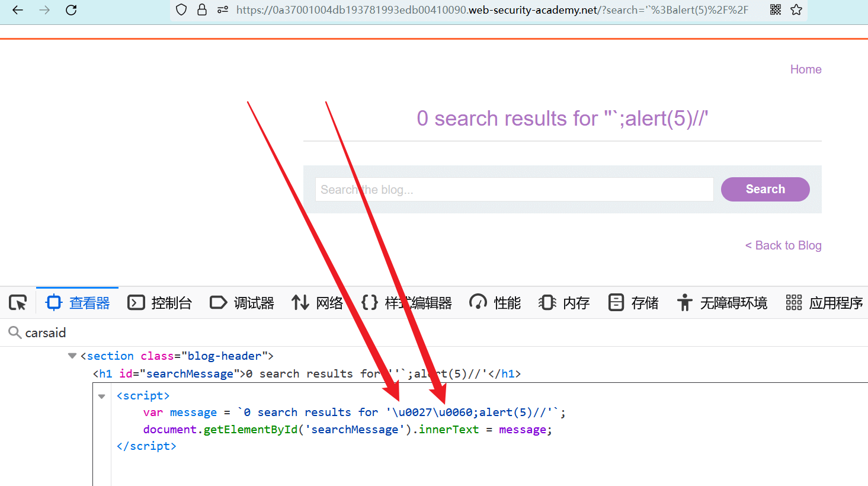Select the opening script tag line
Image resolution: width=868 pixels, height=486 pixels.
pyautogui.click(x=143, y=396)
